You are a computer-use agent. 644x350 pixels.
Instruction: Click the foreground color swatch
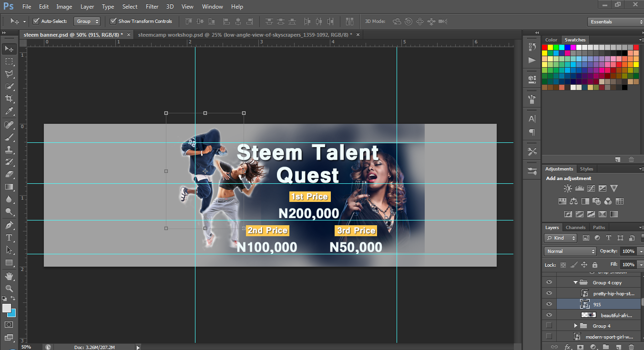(7, 308)
